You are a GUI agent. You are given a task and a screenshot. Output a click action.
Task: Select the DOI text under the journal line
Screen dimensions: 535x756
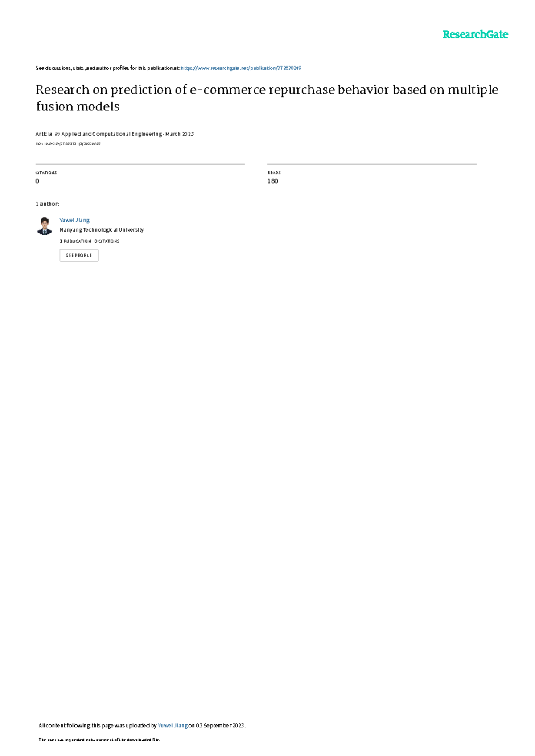point(68,144)
